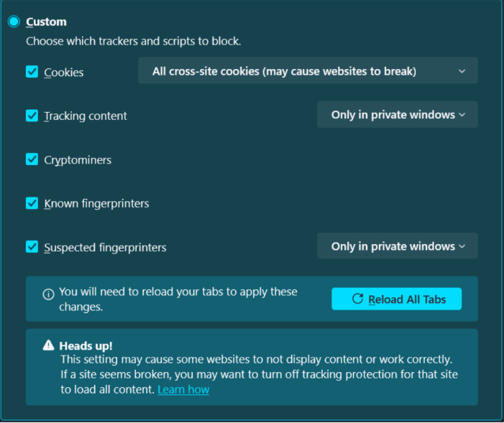
Task: Toggle the Suspected fingerprinters checkbox
Action: pos(32,247)
